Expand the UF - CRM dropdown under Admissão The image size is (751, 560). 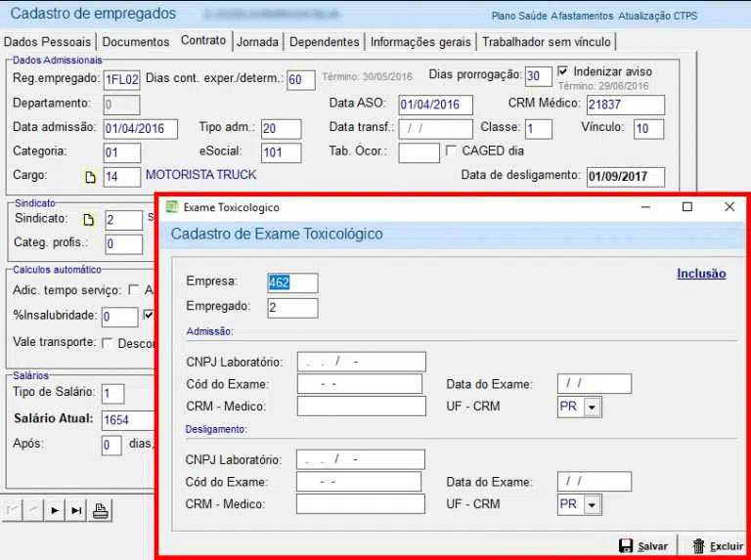(x=592, y=408)
